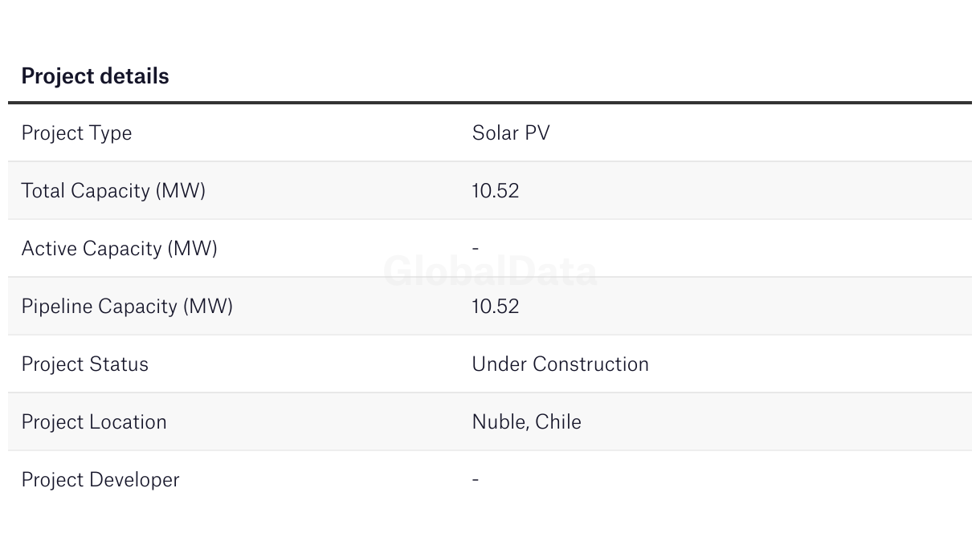Click the GlobalData watermark text
This screenshot has height=541, width=980.
490,271
